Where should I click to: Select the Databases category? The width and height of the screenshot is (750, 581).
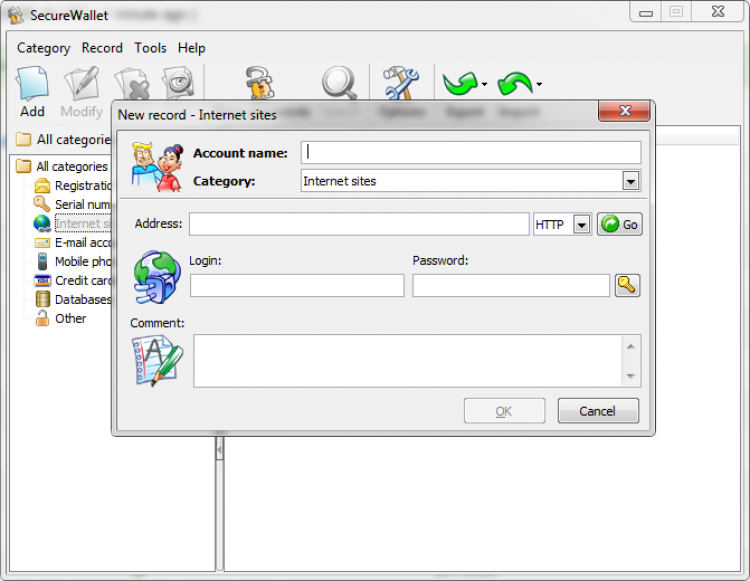point(83,300)
